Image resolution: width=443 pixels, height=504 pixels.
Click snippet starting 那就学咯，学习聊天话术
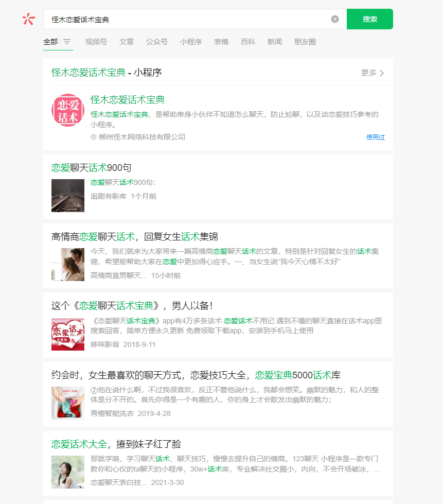click(235, 464)
